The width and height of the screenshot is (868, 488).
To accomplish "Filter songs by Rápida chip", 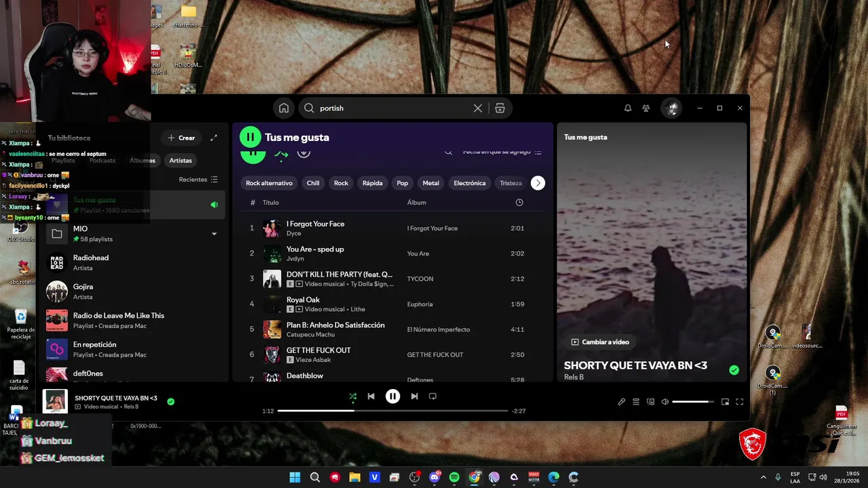I will [372, 183].
